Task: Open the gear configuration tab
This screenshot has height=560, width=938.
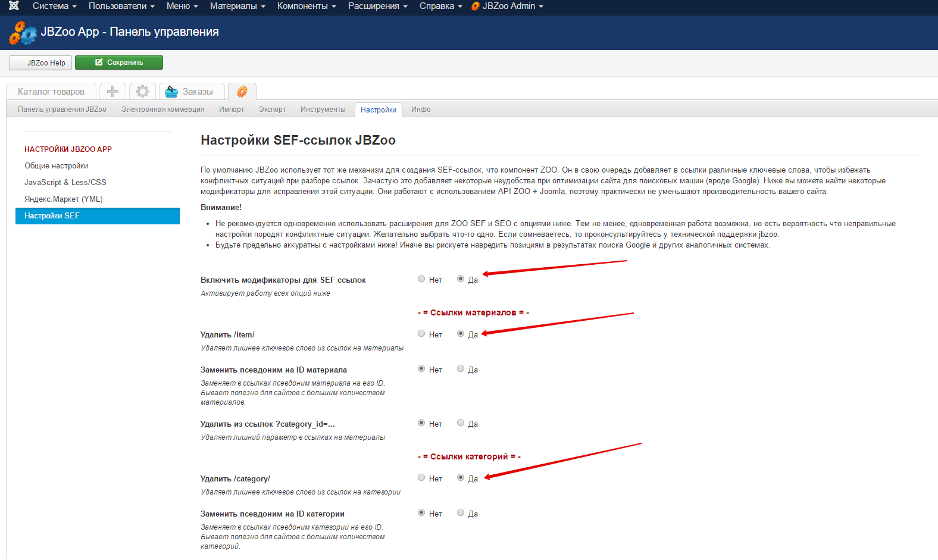Action: 142,91
